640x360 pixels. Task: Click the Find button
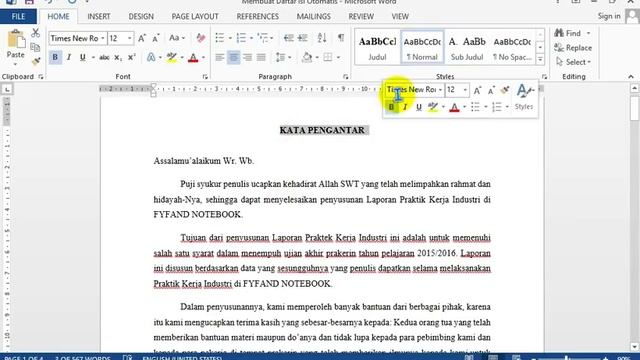coord(568,33)
